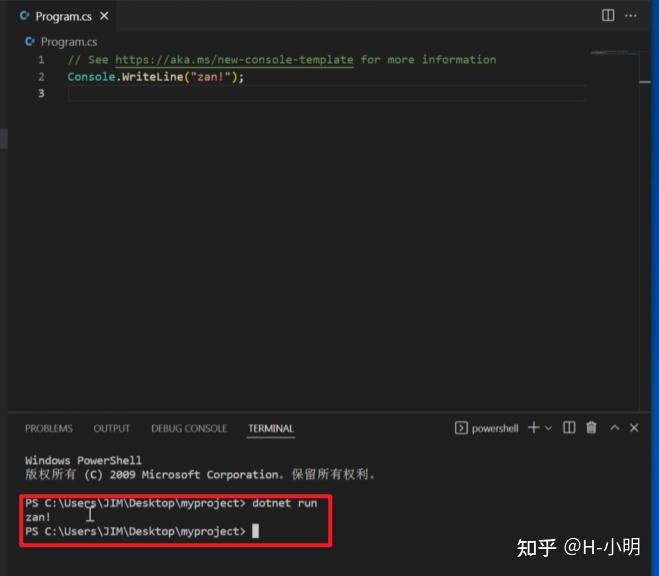Switch to the OUTPUT panel tab
This screenshot has width=659, height=576.
tap(112, 428)
